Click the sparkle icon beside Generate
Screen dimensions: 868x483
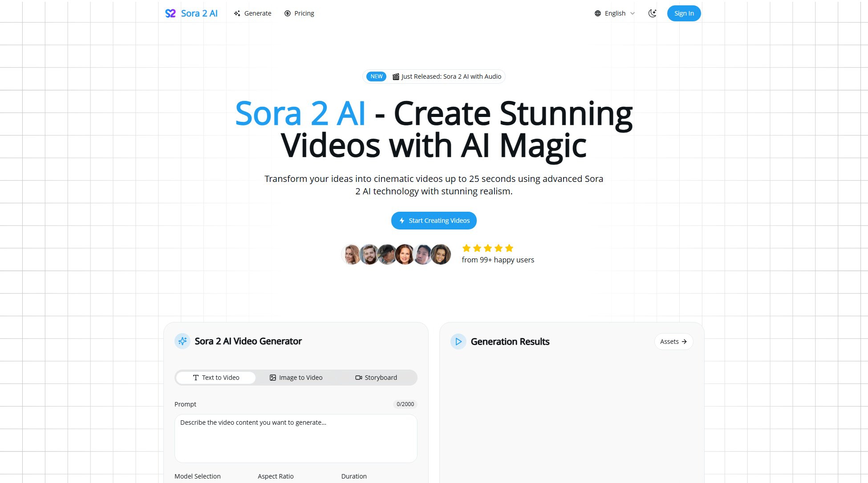click(x=237, y=13)
